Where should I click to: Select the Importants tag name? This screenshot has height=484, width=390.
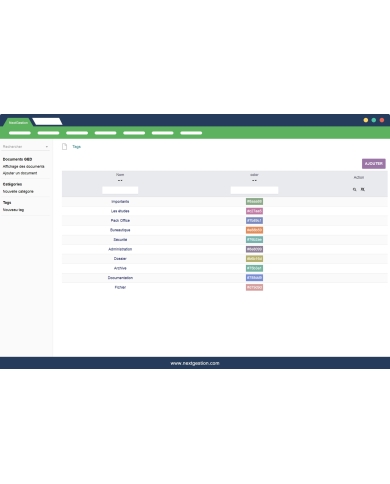click(x=120, y=202)
